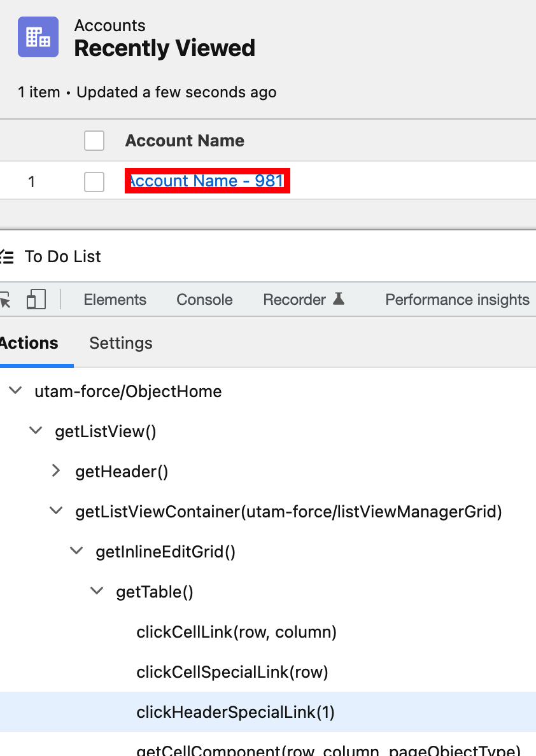The image size is (536, 756).
Task: Sort by the Account Name column header
Action: [x=184, y=141]
